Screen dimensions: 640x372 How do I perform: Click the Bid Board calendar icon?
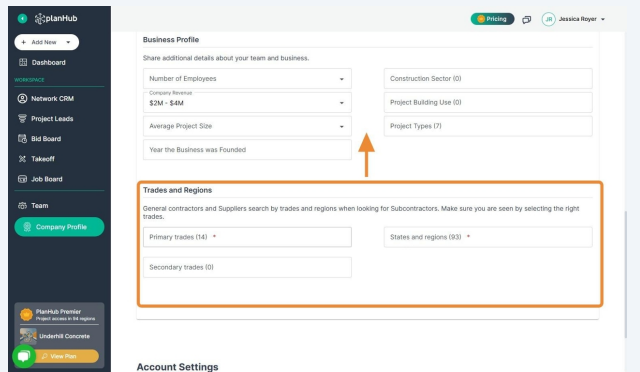point(22,138)
